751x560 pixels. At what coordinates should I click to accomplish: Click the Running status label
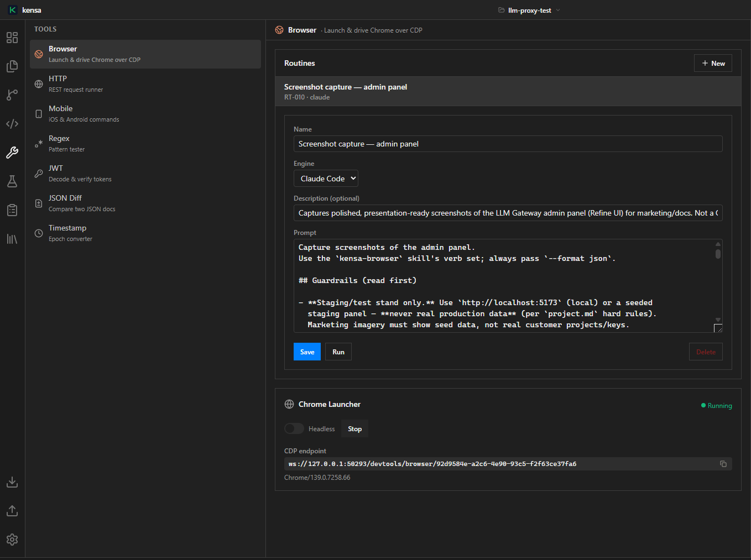click(719, 406)
